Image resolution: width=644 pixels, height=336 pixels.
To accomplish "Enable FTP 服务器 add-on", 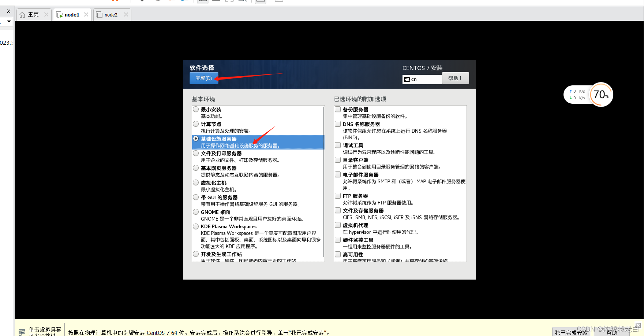I will (x=338, y=196).
